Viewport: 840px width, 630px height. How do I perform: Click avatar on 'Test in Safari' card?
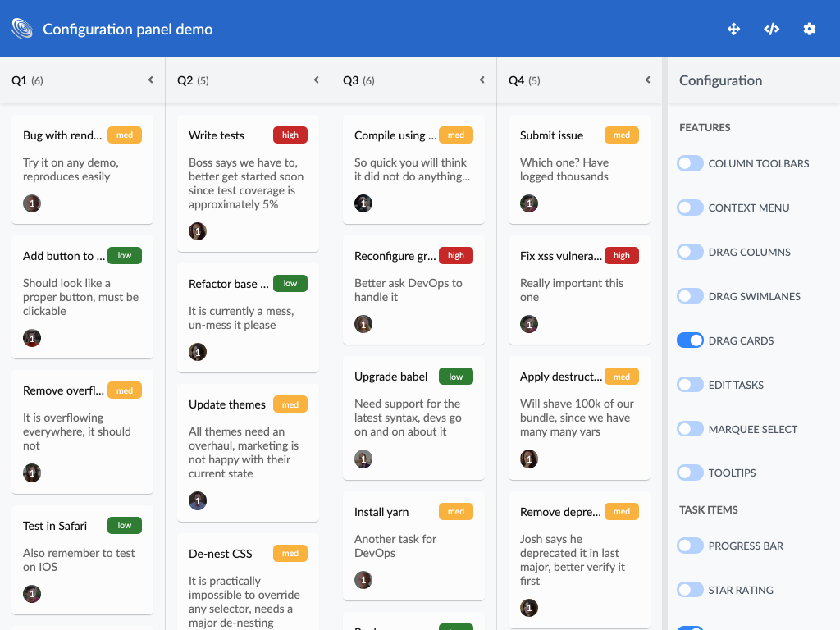pyautogui.click(x=32, y=594)
